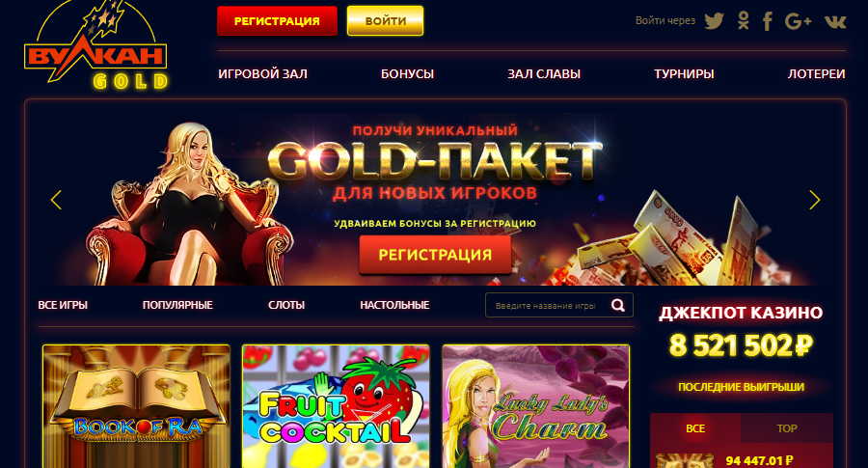Viewport: 868px width, 468px height.
Task: Use the VK login icon
Action: point(835,21)
